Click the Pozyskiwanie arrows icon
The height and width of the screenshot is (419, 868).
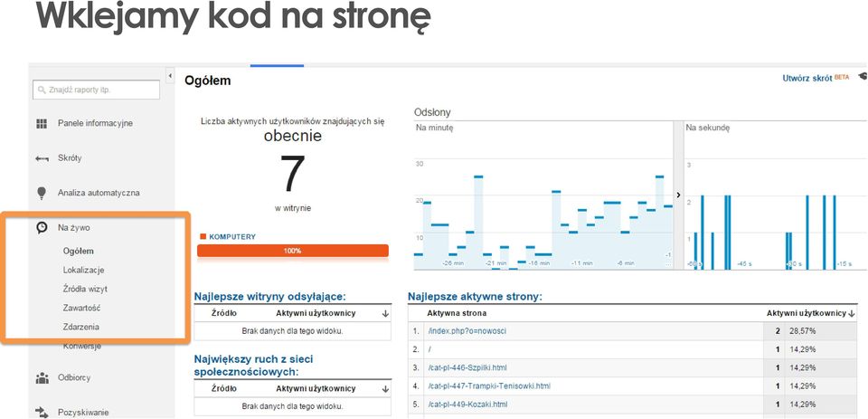tap(42, 413)
